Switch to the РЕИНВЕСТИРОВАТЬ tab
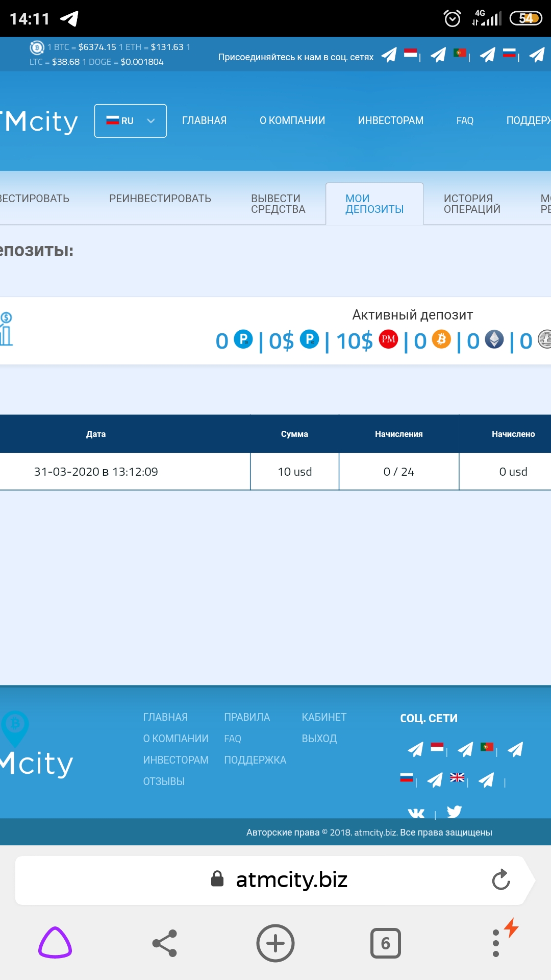551x980 pixels. pos(160,199)
